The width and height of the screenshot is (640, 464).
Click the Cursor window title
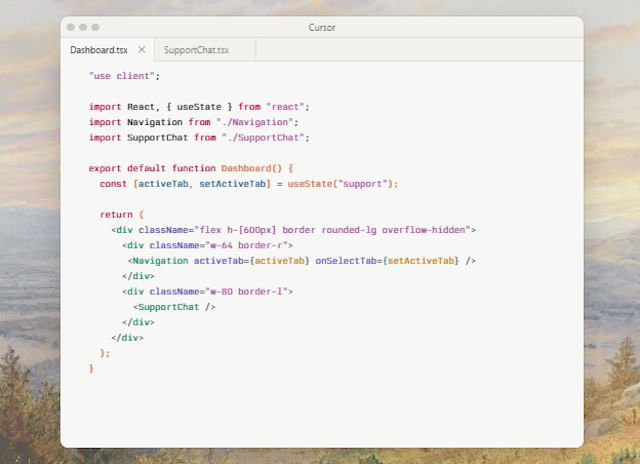coord(321,27)
